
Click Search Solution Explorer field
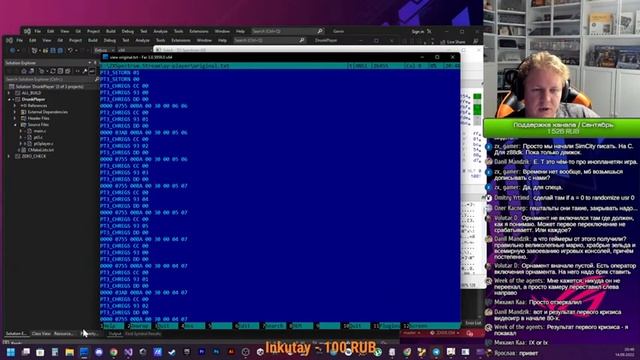click(51, 79)
